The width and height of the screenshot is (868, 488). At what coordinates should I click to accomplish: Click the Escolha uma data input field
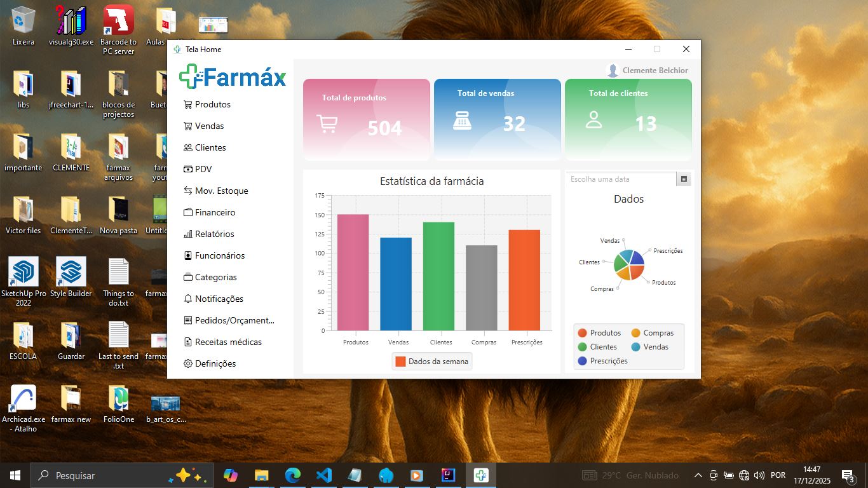tap(621, 179)
